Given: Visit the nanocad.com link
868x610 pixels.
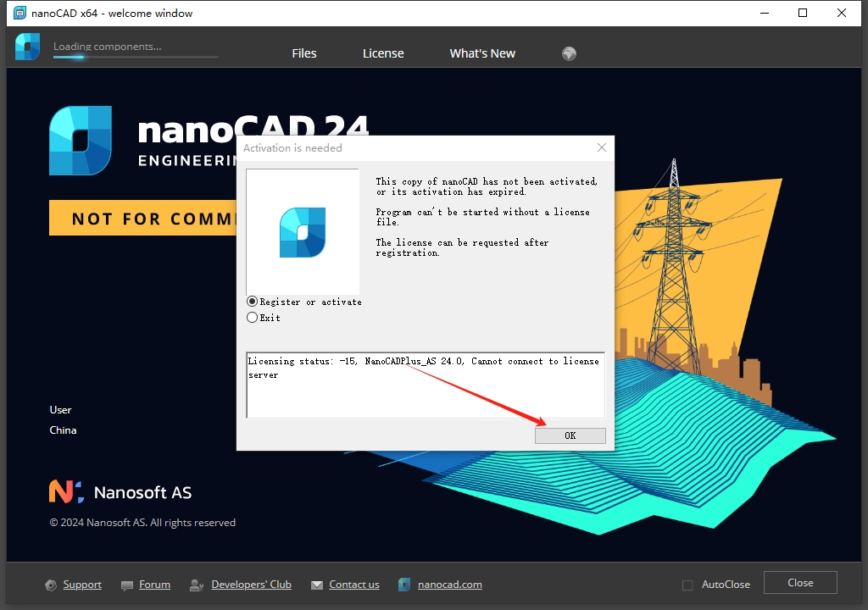Looking at the screenshot, I should tap(450, 585).
